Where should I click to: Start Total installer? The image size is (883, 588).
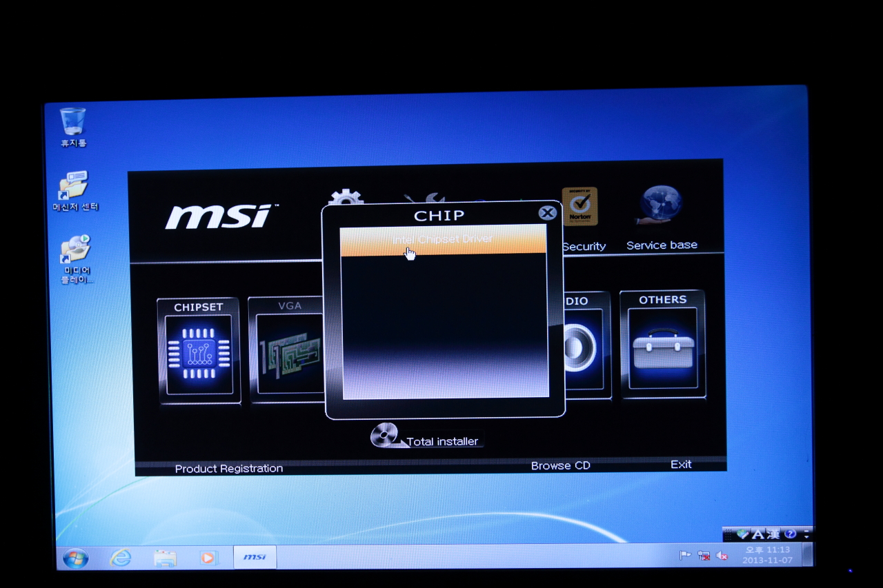tap(442, 441)
